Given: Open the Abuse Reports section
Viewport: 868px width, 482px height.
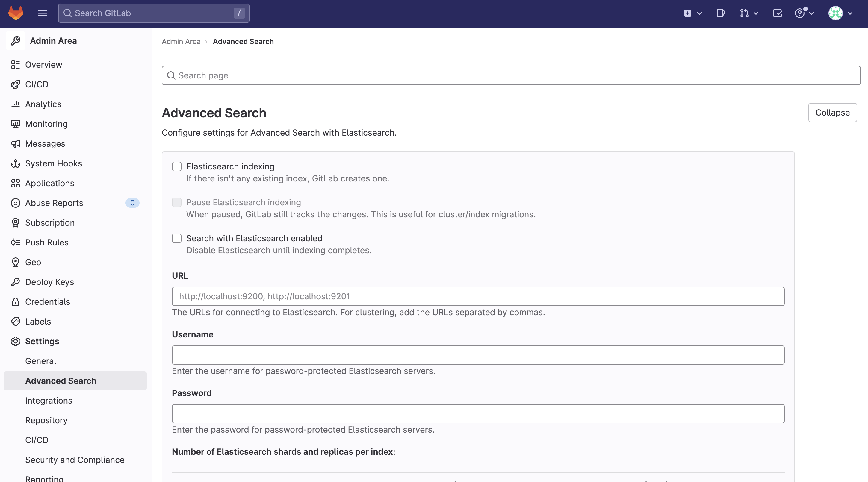Looking at the screenshot, I should (x=54, y=203).
